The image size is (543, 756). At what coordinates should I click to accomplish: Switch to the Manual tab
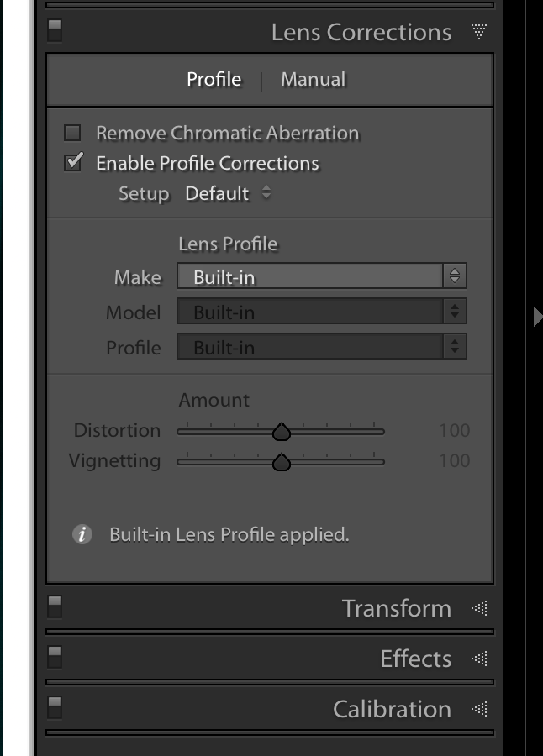point(313,80)
